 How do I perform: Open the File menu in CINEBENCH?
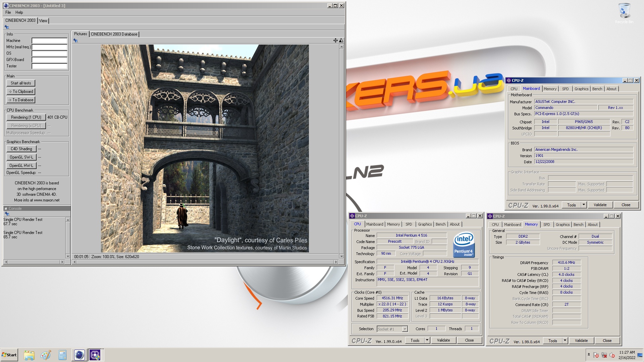pyautogui.click(x=8, y=12)
